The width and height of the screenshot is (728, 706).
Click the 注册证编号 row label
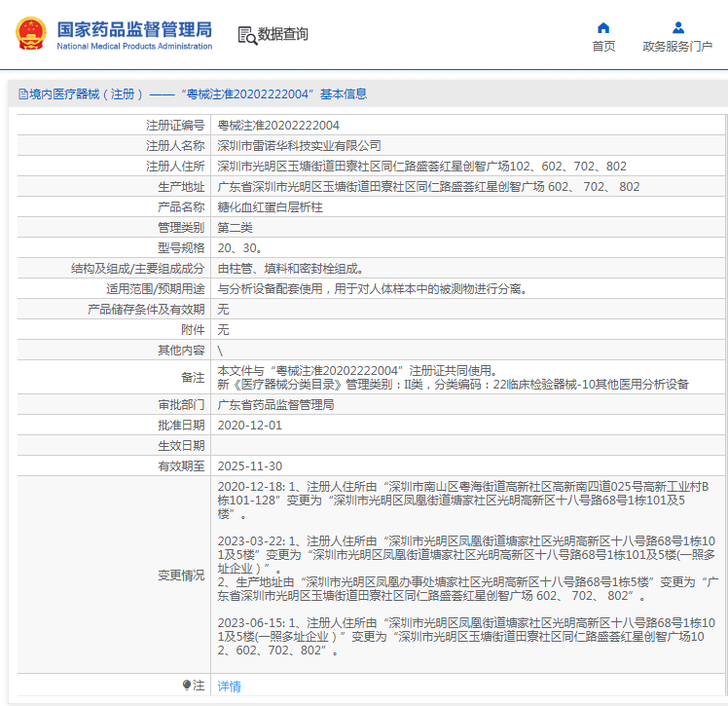[175, 126]
